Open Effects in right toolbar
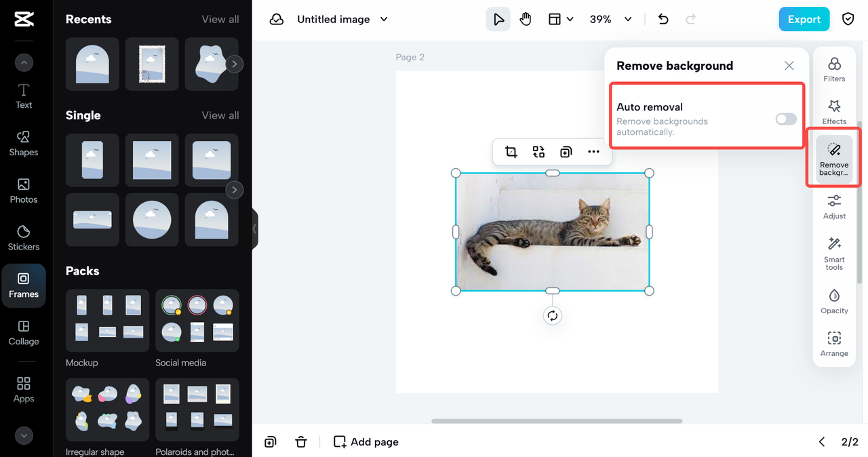 [834, 113]
